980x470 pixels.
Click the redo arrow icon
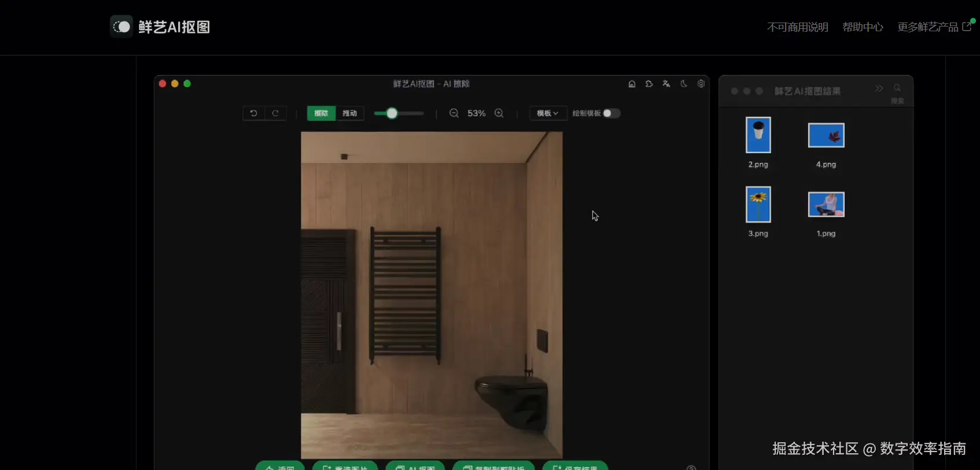click(x=275, y=113)
